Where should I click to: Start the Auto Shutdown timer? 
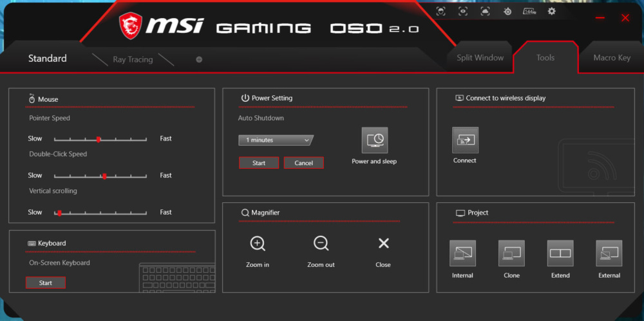(259, 163)
